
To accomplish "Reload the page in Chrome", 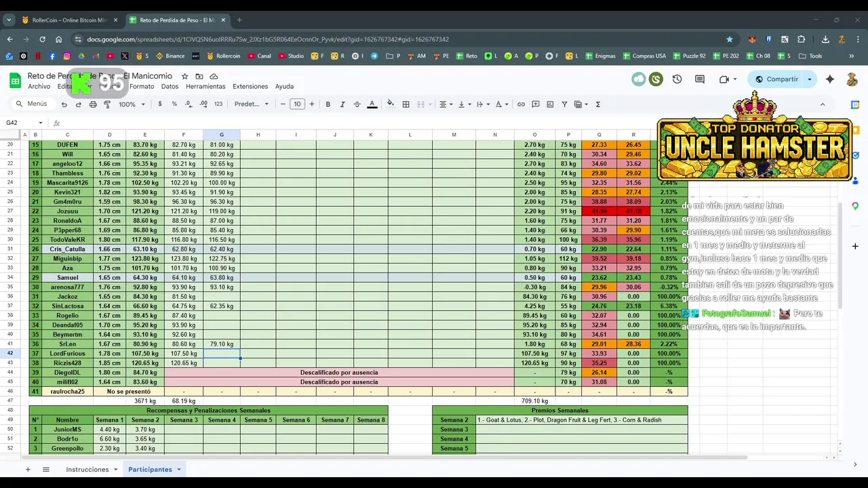I will tap(42, 39).
